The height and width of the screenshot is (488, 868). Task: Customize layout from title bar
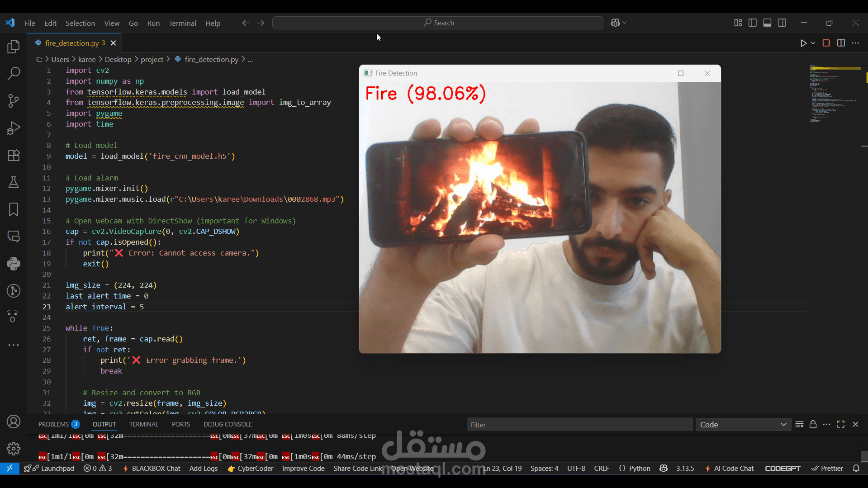(738, 23)
